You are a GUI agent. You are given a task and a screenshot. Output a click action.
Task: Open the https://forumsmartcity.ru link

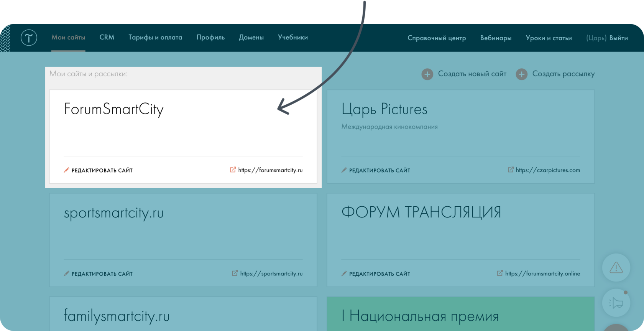click(x=270, y=170)
